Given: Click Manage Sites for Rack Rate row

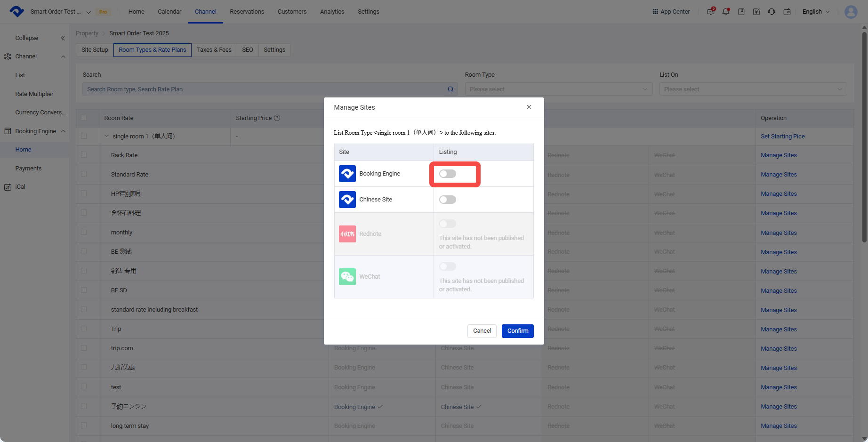Looking at the screenshot, I should (779, 155).
